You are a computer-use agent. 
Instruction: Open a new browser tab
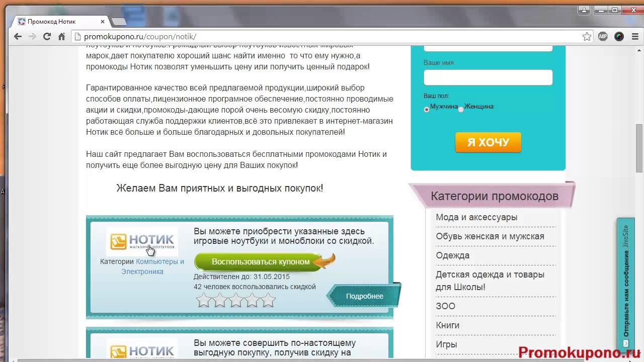[119, 22]
